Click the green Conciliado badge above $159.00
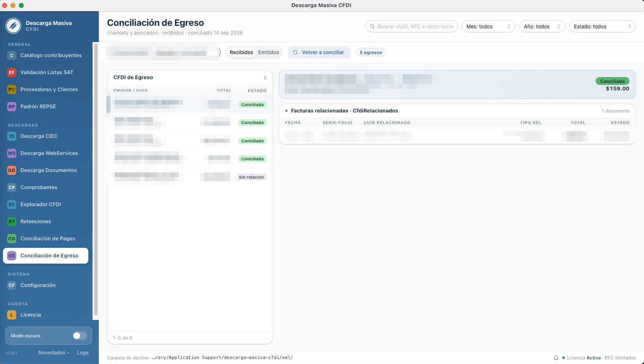 pos(612,81)
